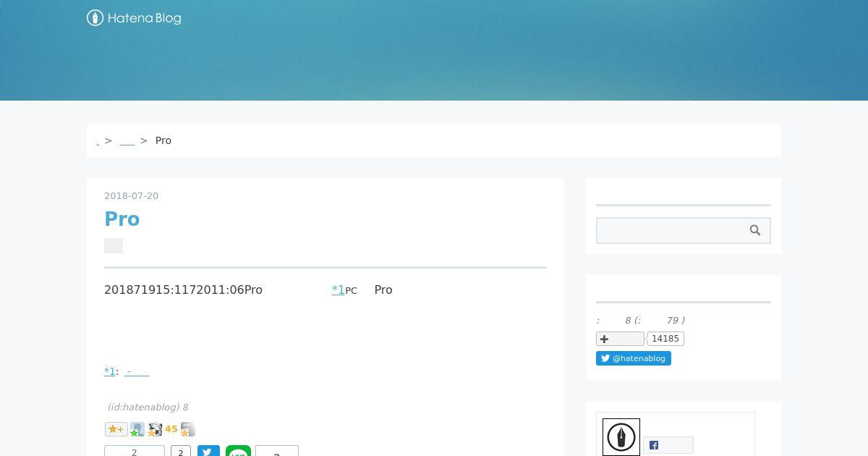Share the article with the Twitter bird button
Screen dimensions: 868x456
point(208,451)
